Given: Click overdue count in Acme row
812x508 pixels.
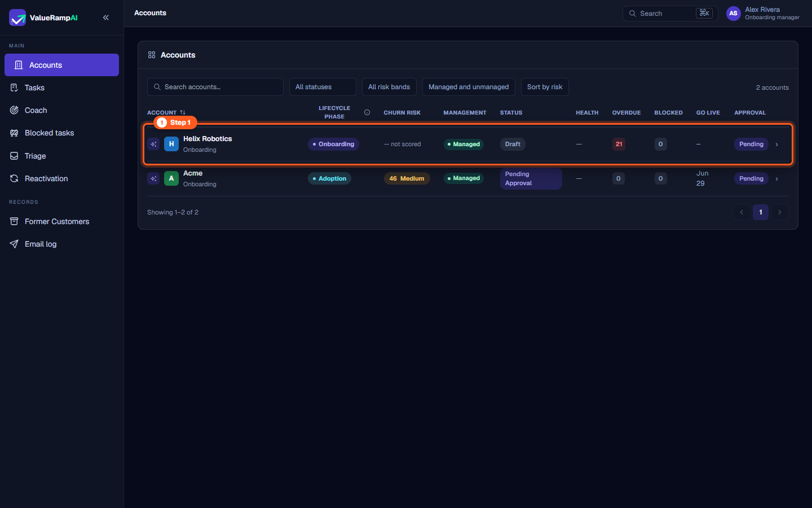Looking at the screenshot, I should (x=619, y=178).
